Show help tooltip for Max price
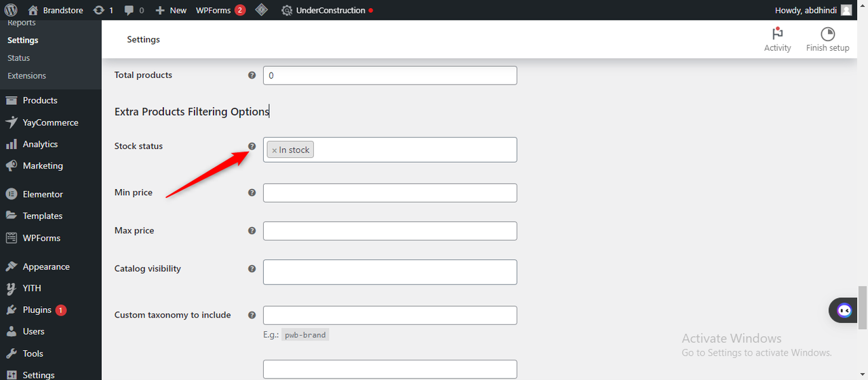 tap(252, 231)
